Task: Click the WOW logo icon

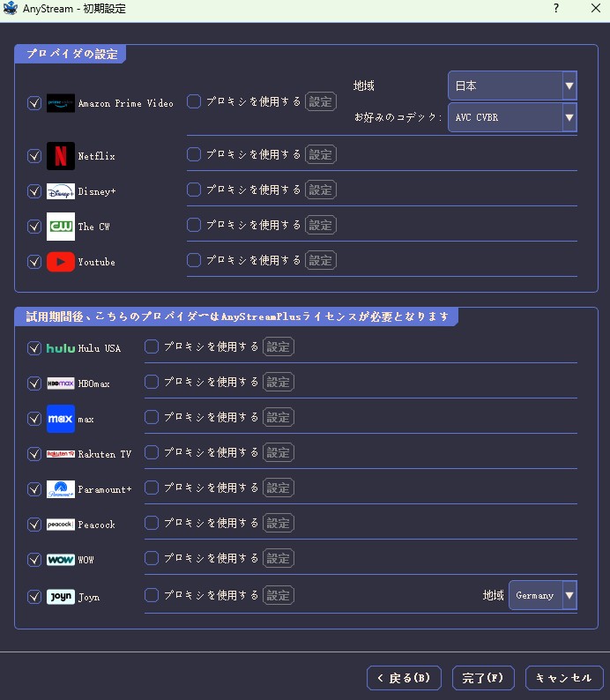Action: pyautogui.click(x=61, y=560)
